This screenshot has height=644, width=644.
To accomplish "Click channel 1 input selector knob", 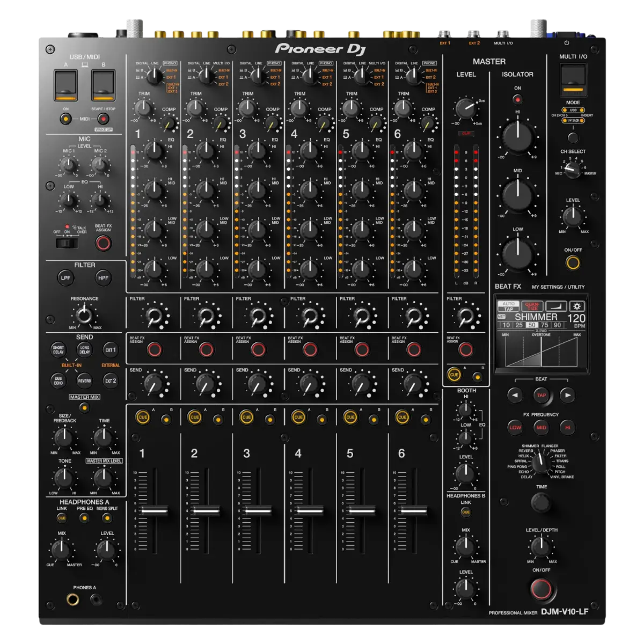I will tap(154, 76).
